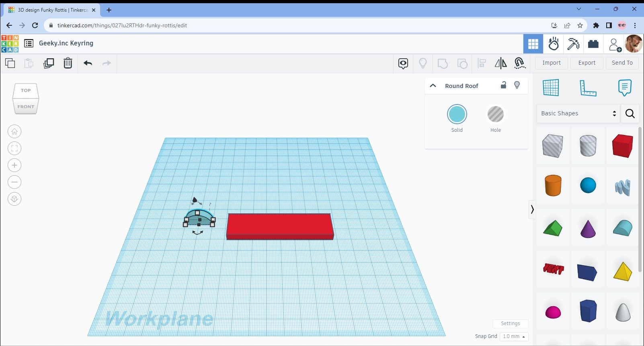644x346 pixels.
Task: Open the Settings button near Snap Grid
Action: [x=511, y=323]
